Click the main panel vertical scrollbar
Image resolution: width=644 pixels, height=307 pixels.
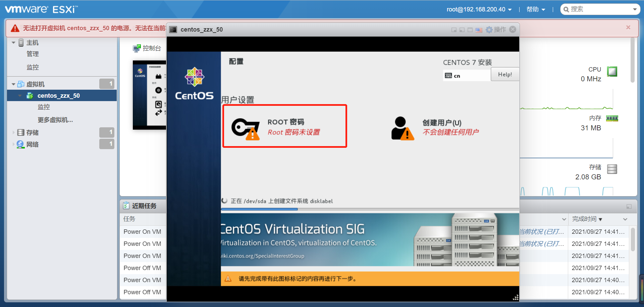pos(633,60)
